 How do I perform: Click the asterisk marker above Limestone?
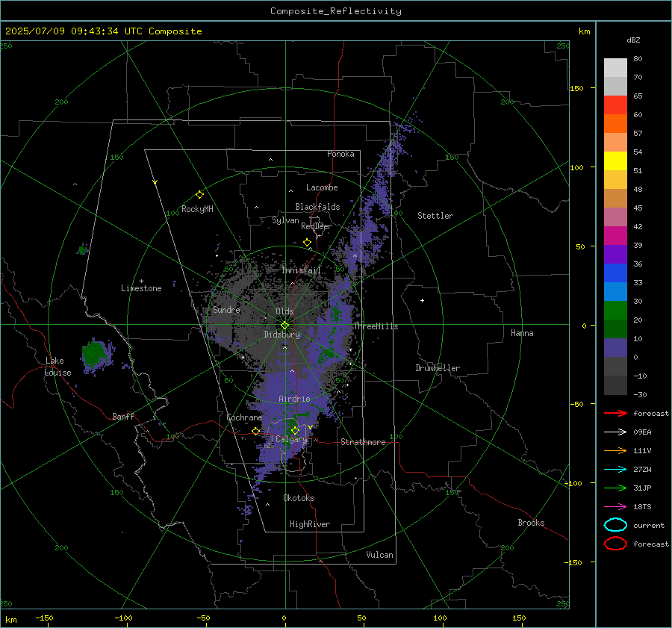141,282
